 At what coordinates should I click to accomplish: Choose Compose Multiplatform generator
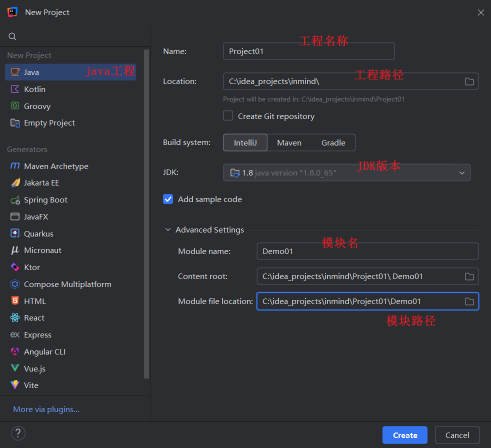pyautogui.click(x=71, y=284)
